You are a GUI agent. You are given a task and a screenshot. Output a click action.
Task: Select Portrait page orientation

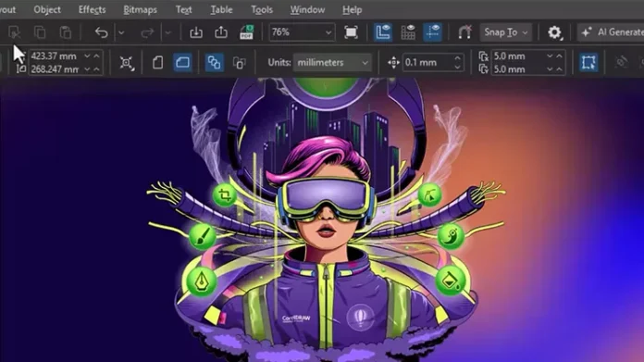(157, 62)
